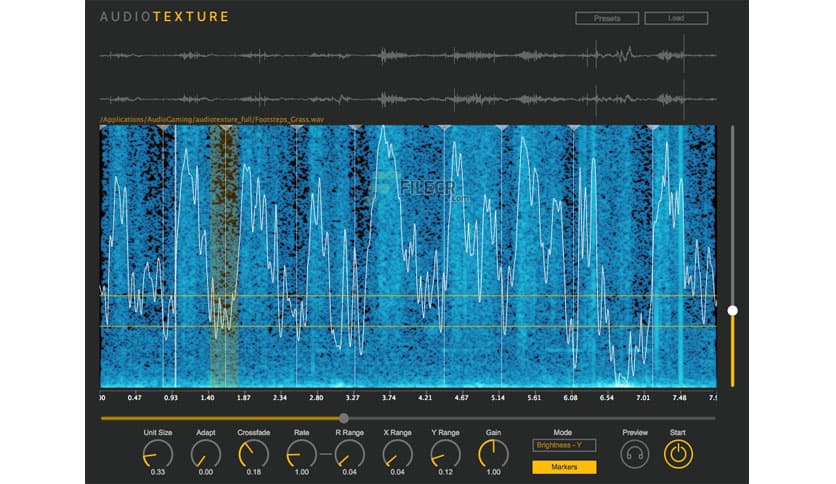Toggle the Markers button

pyautogui.click(x=564, y=467)
